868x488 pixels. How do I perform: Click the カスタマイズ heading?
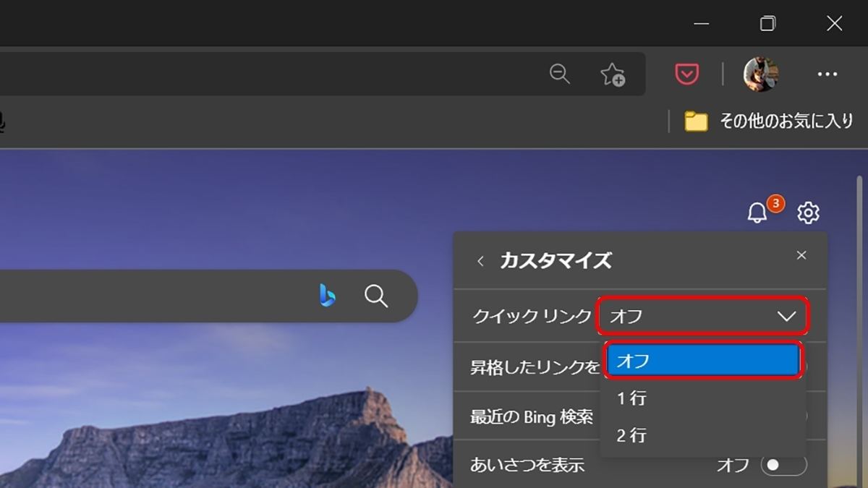(556, 260)
